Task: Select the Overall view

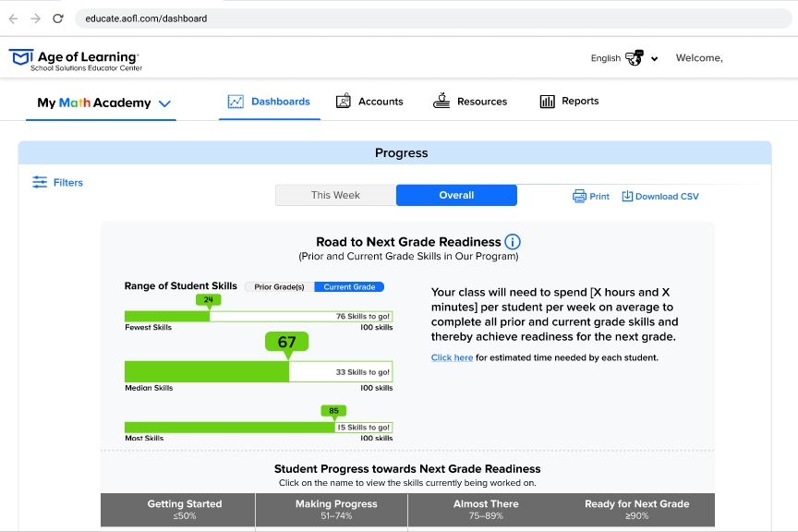Action: [x=456, y=195]
